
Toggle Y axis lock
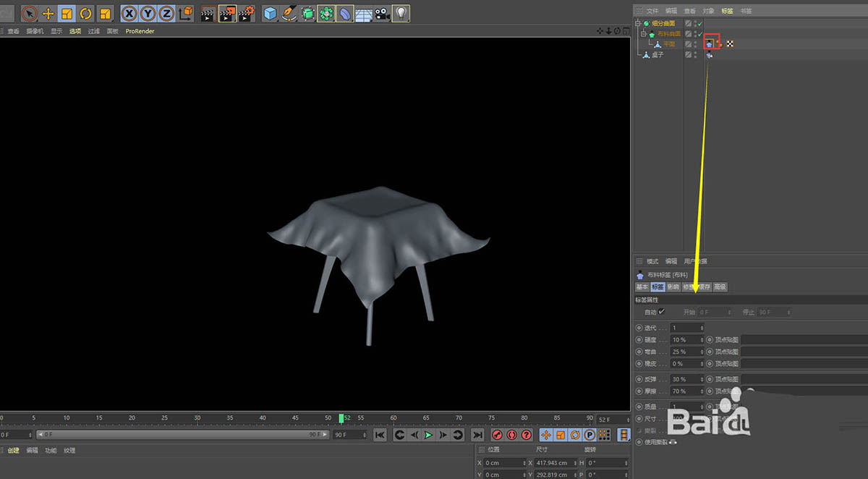[148, 13]
